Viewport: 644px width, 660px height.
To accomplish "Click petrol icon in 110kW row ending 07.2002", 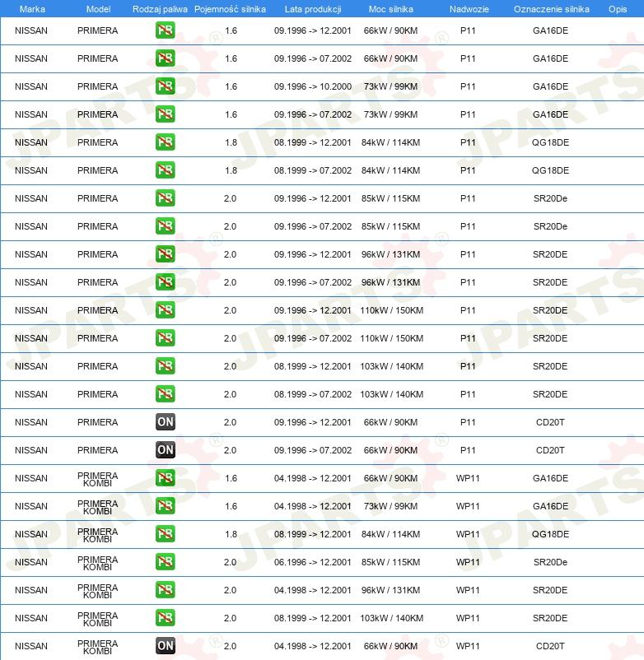I will (x=165, y=338).
